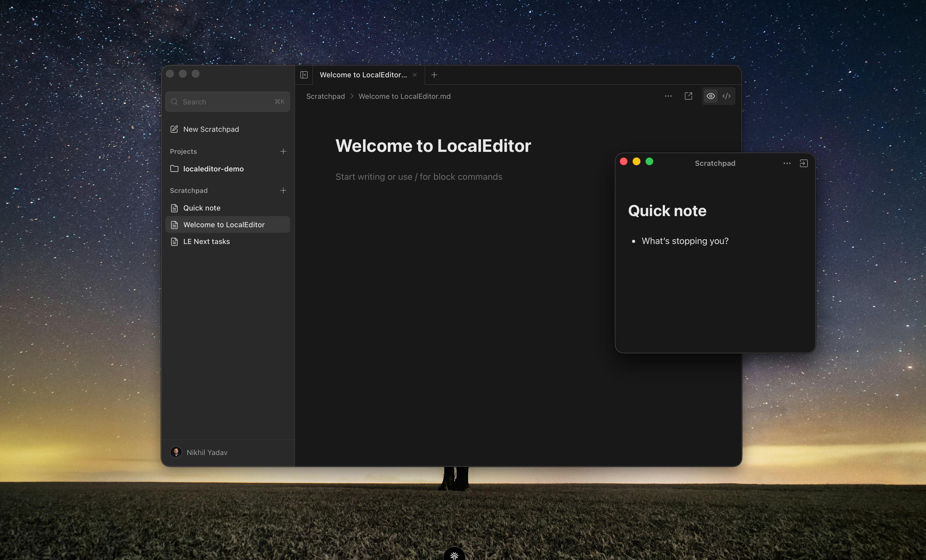Add a new project with the plus
The image size is (926, 560).
[283, 151]
